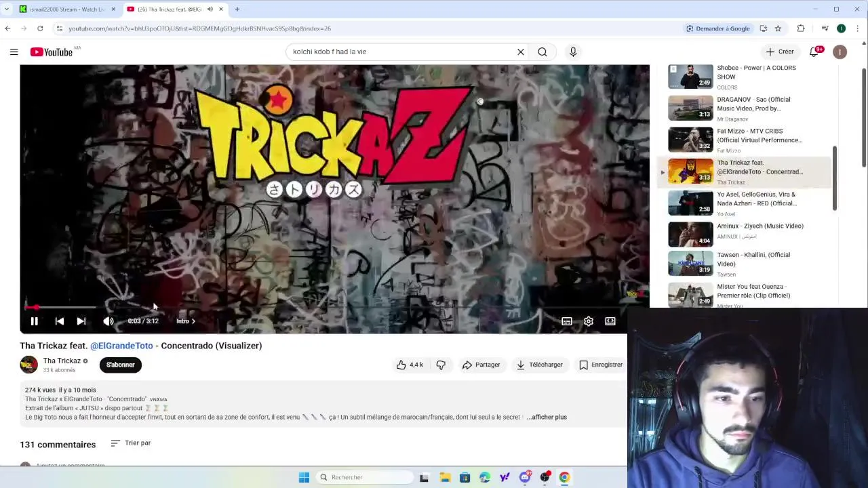Focus the YouTube search field
This screenshot has width=868, height=488.
400,52
